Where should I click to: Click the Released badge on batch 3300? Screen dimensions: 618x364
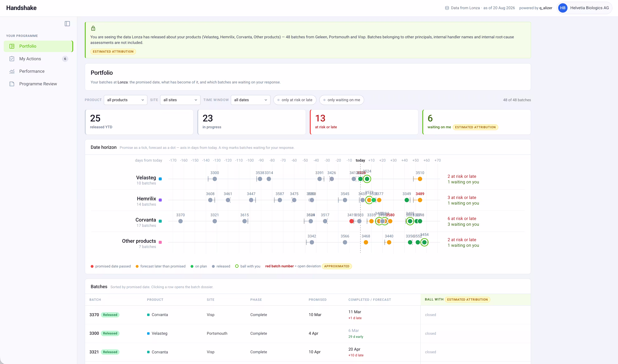[x=110, y=333]
